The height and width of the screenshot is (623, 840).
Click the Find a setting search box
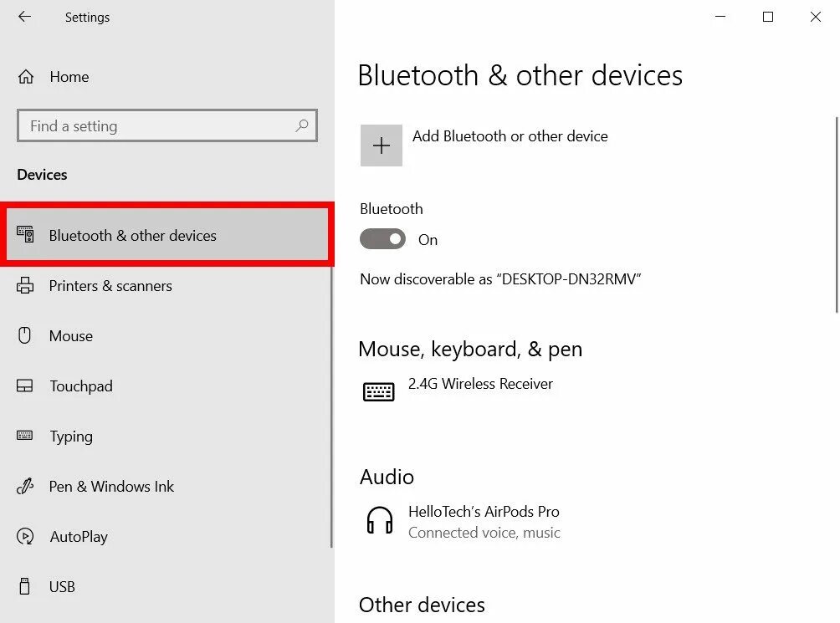167,125
